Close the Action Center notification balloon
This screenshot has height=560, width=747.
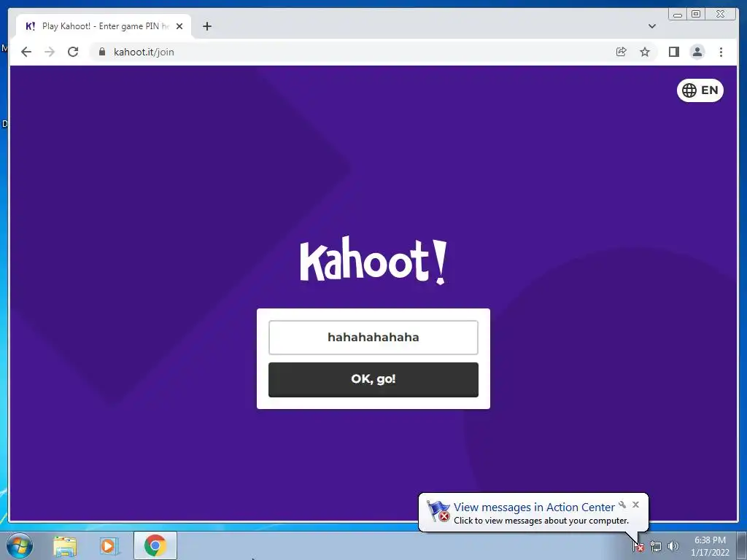635,505
